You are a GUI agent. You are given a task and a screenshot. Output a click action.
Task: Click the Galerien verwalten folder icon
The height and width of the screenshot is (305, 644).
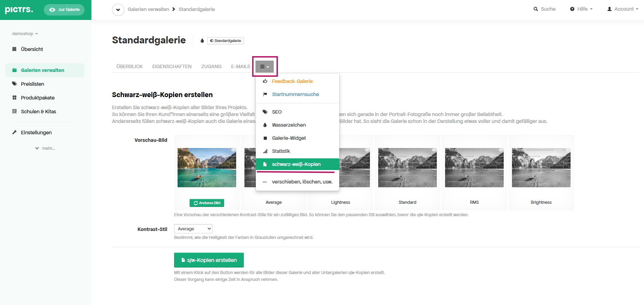tap(14, 70)
